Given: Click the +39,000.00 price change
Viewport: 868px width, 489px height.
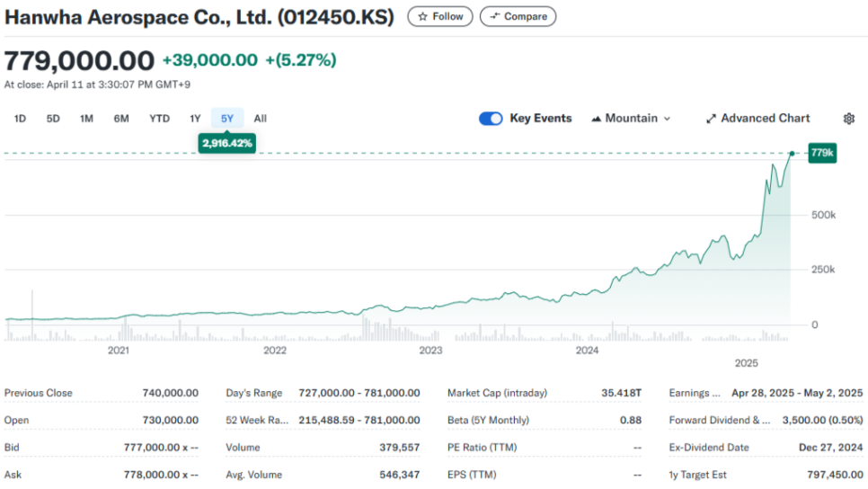Looking at the screenshot, I should 209,60.
